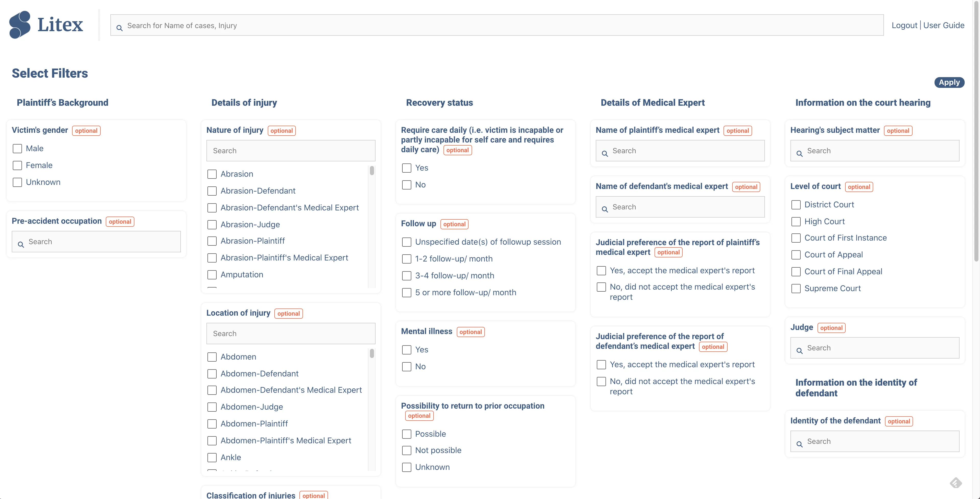Click search icon in Hearing's subject matter field
The height and width of the screenshot is (499, 980).
pyautogui.click(x=800, y=153)
